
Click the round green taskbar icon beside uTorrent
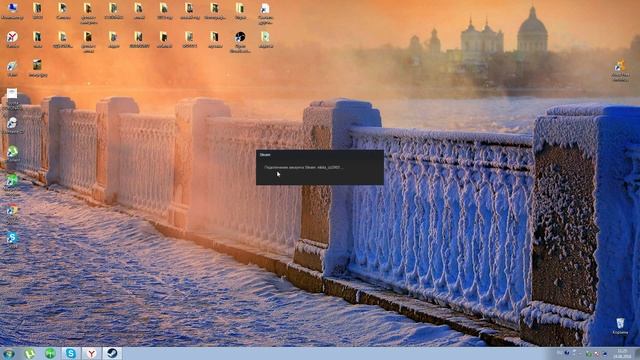(x=50, y=353)
